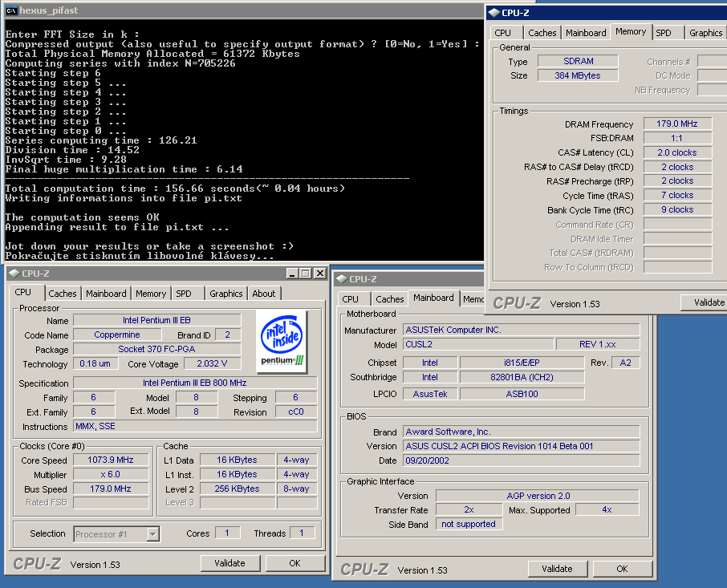Click OK in the Mainboard CPU-Z window
This screenshot has width=727, height=588.
pyautogui.click(x=622, y=569)
